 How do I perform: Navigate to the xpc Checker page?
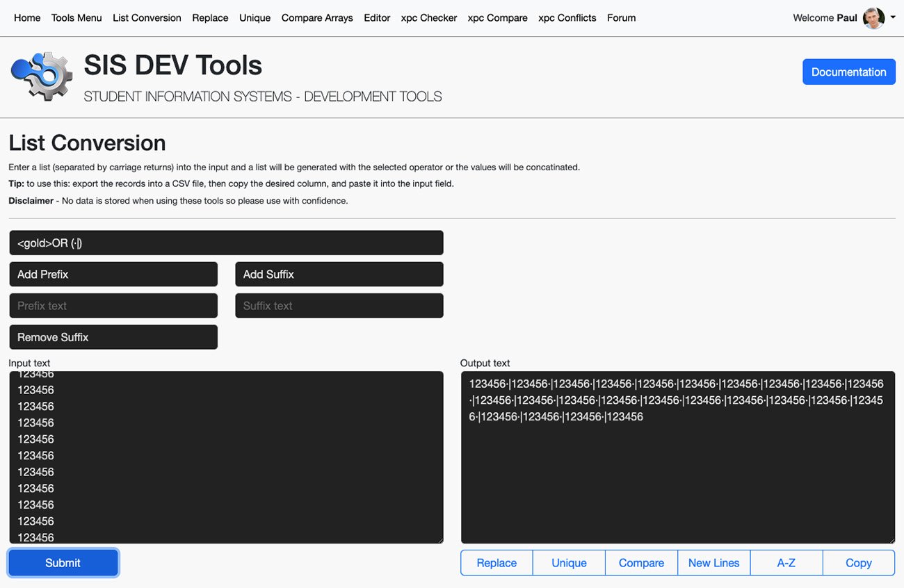point(428,17)
